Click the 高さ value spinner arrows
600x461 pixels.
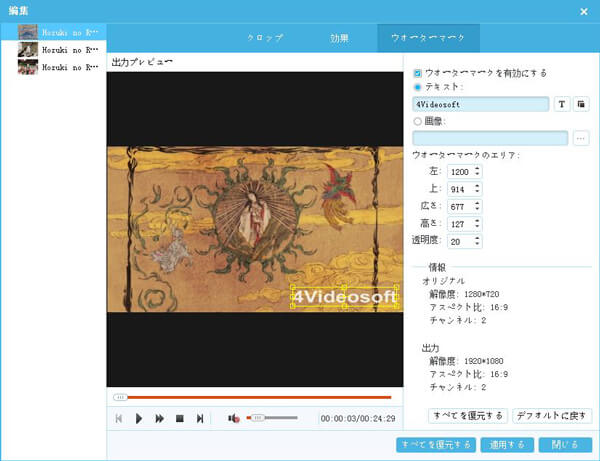(x=477, y=224)
